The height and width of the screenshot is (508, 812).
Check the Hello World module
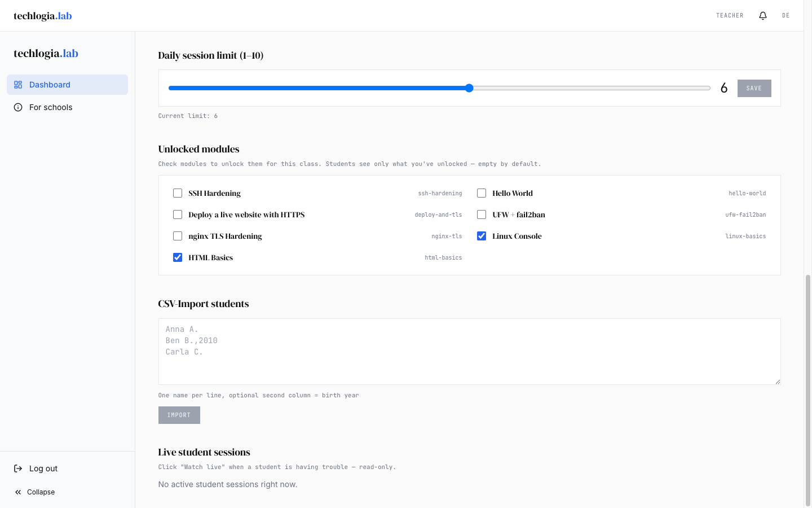[x=482, y=193]
